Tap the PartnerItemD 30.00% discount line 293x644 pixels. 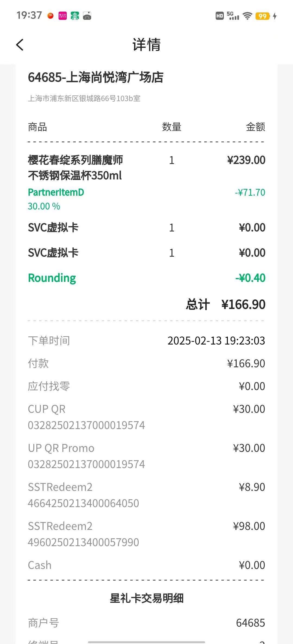pyautogui.click(x=146, y=199)
